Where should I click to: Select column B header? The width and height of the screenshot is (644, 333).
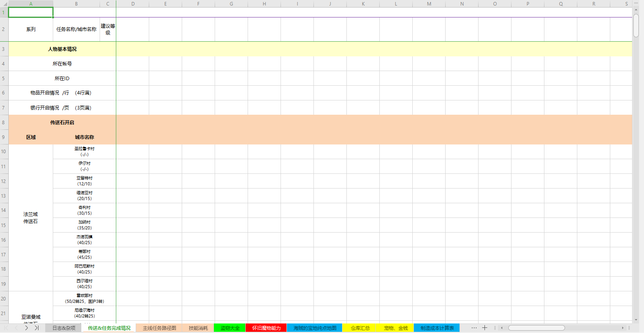pos(76,4)
